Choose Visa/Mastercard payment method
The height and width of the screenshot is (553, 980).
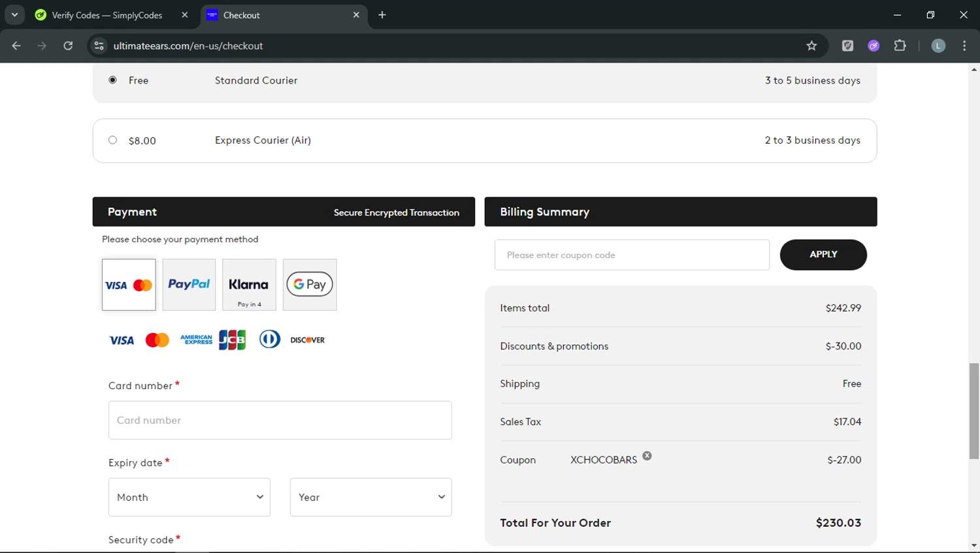[129, 285]
